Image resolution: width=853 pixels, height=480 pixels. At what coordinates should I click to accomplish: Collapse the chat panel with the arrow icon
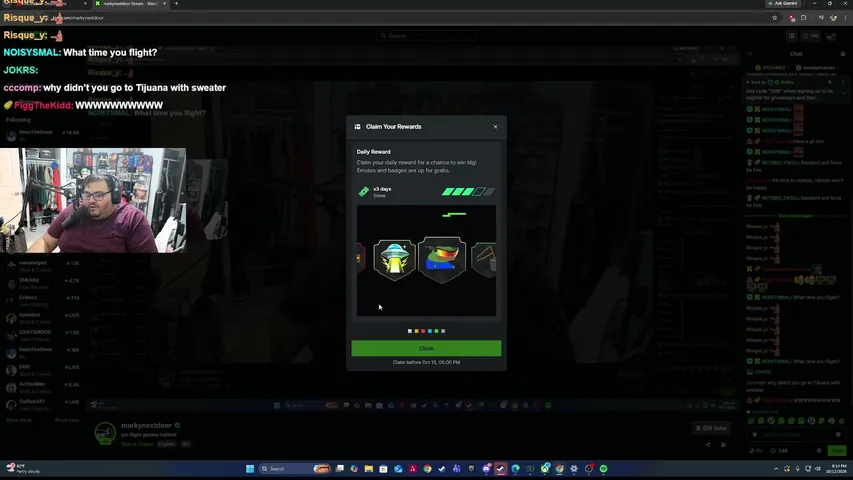750,54
